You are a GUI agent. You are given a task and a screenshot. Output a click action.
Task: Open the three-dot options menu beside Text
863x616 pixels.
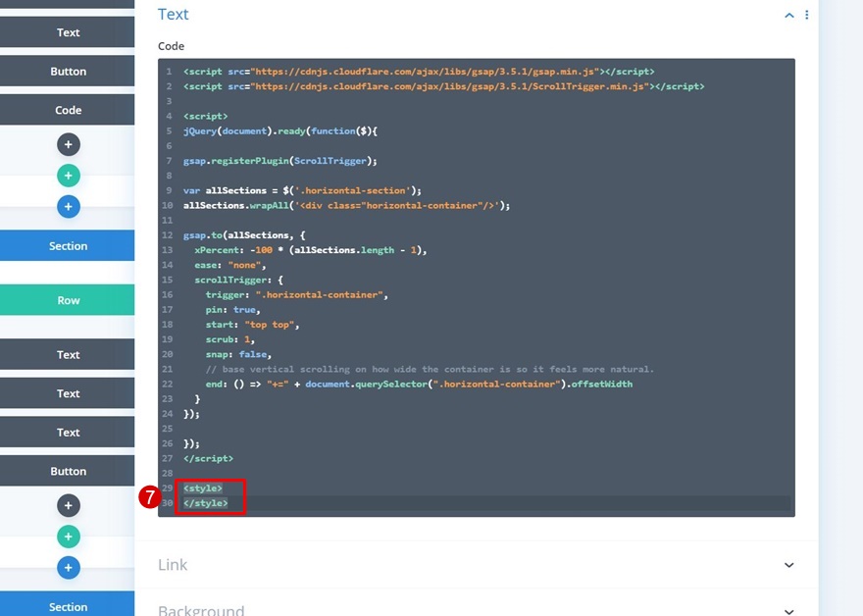pos(807,15)
